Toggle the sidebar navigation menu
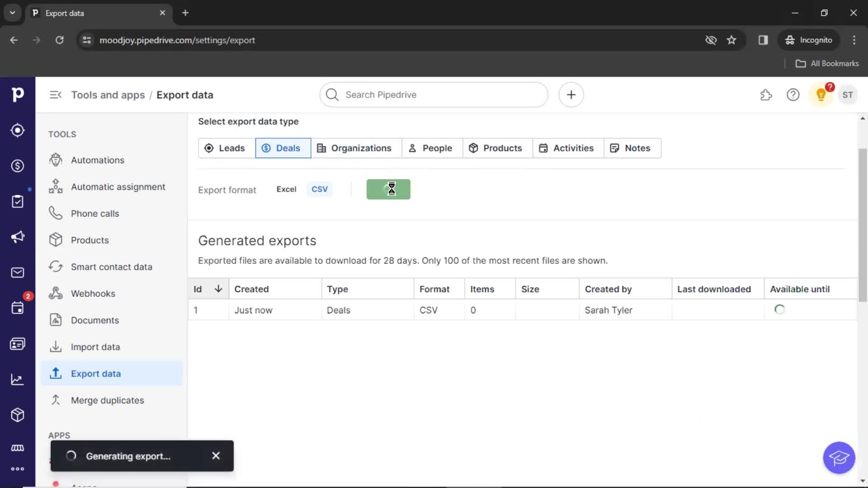Screen dimensions: 868x488 (x=56, y=95)
